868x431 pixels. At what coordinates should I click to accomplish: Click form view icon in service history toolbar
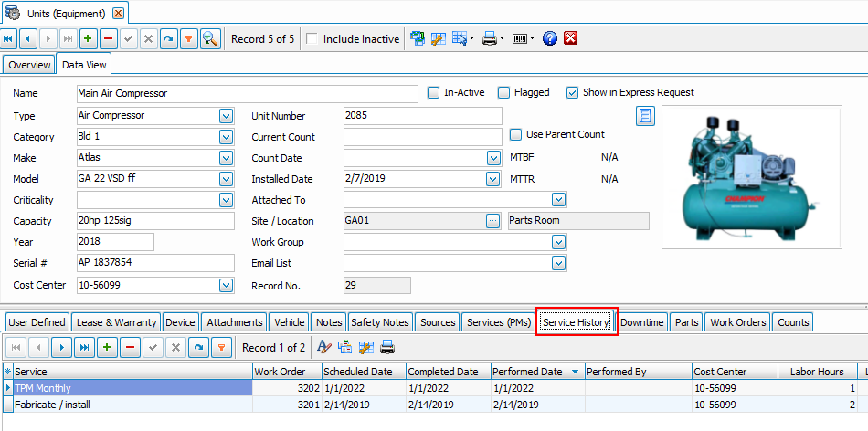point(344,348)
